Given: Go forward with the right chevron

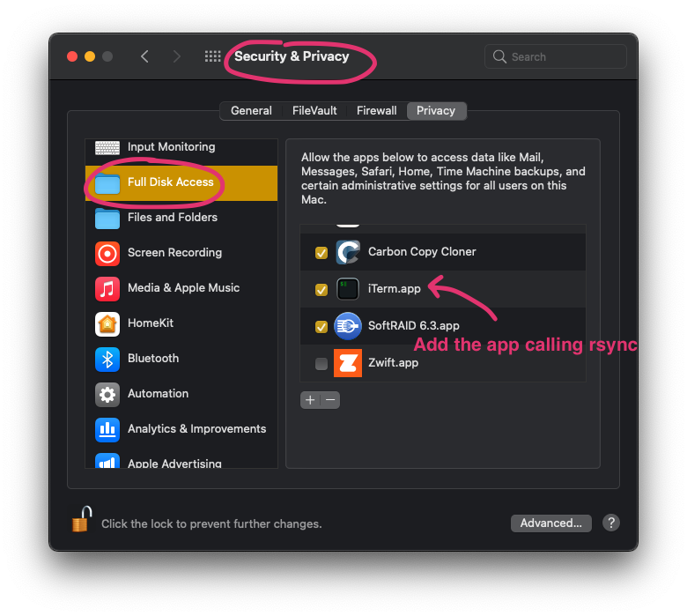Looking at the screenshot, I should (x=176, y=56).
